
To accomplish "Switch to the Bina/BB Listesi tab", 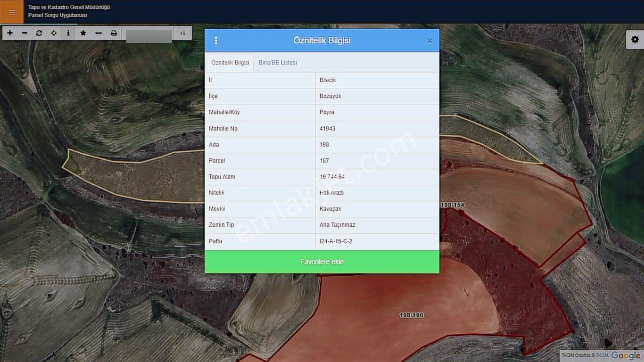I will [x=278, y=62].
